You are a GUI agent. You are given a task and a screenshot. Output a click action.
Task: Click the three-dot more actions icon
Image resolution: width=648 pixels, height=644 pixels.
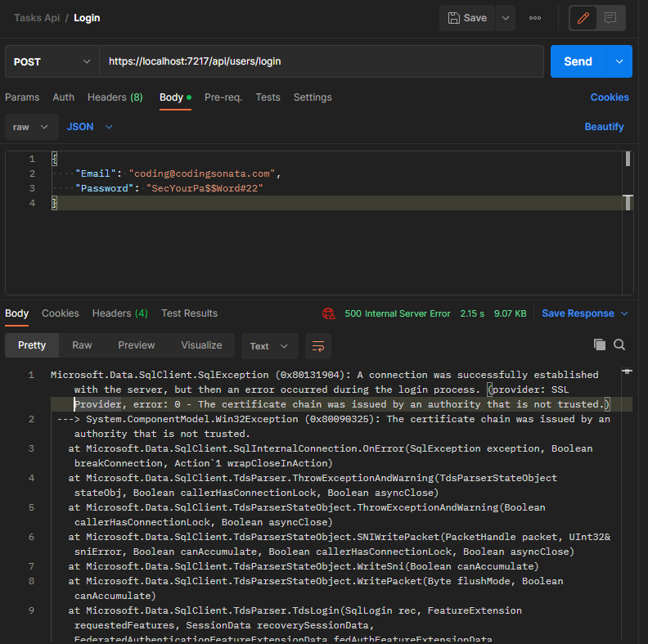(x=535, y=18)
